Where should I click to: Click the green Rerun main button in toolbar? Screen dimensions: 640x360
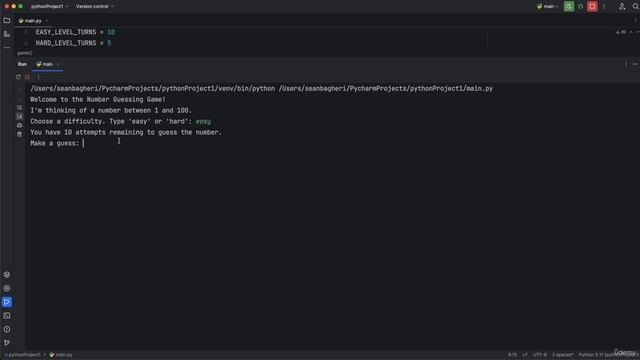[x=569, y=6]
